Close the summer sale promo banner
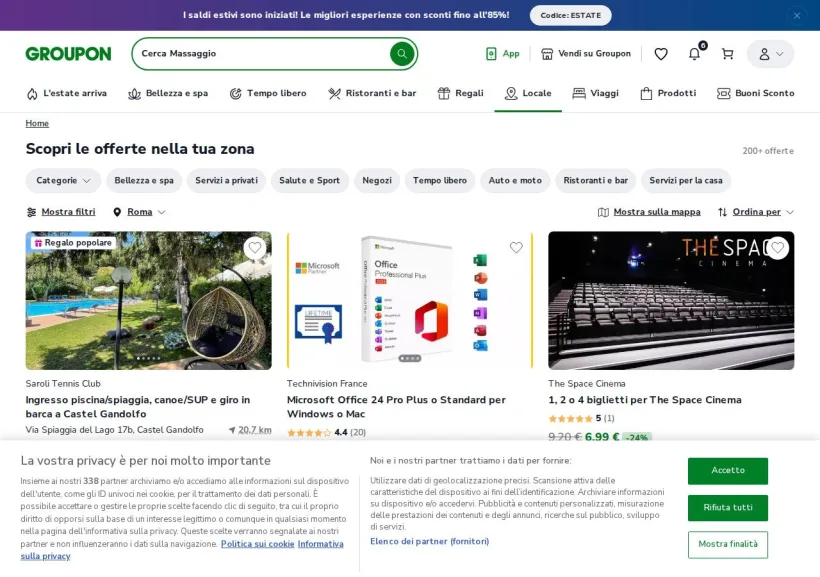The height and width of the screenshot is (577, 820). pyautogui.click(x=797, y=16)
